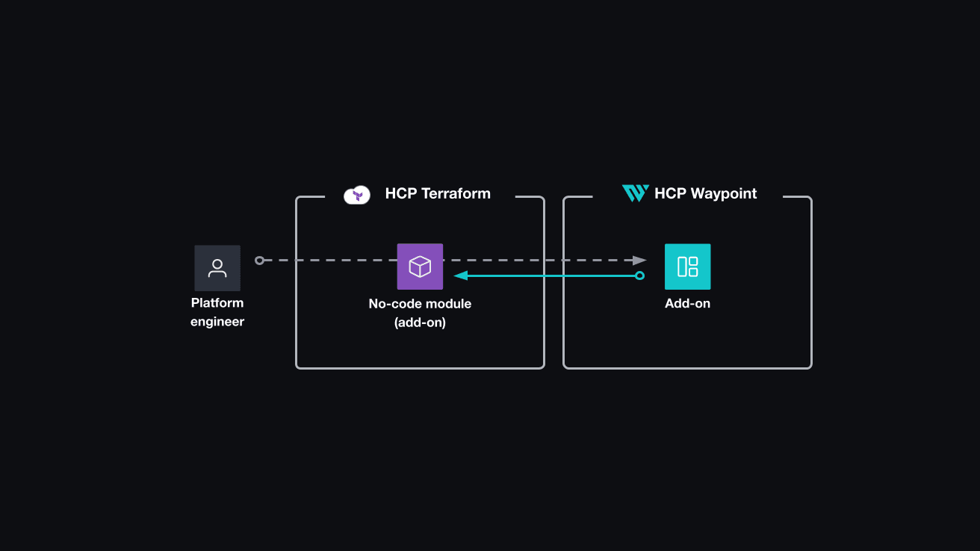
Task: Click the HCP Terraform cloud logo
Action: [357, 195]
